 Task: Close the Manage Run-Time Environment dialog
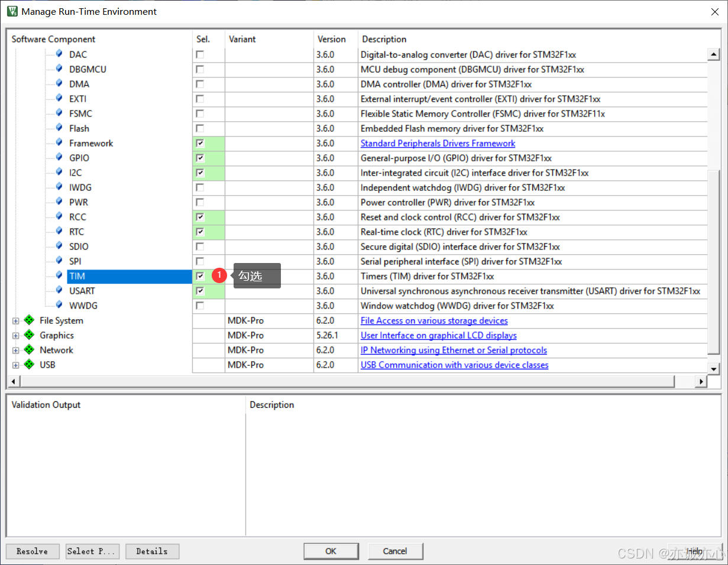click(x=714, y=11)
